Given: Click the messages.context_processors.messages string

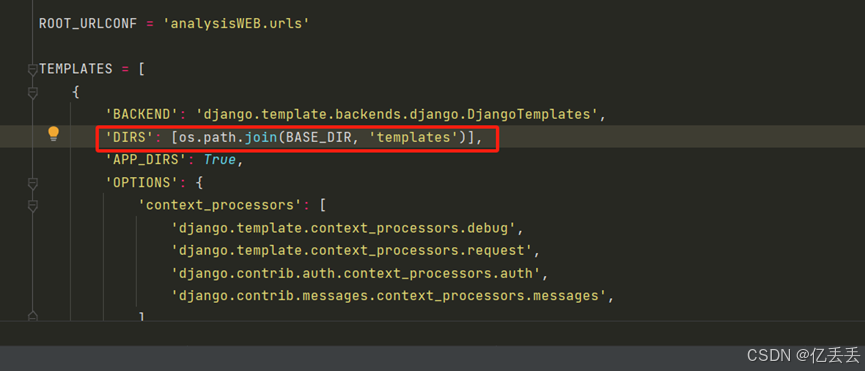Looking at the screenshot, I should point(389,296).
